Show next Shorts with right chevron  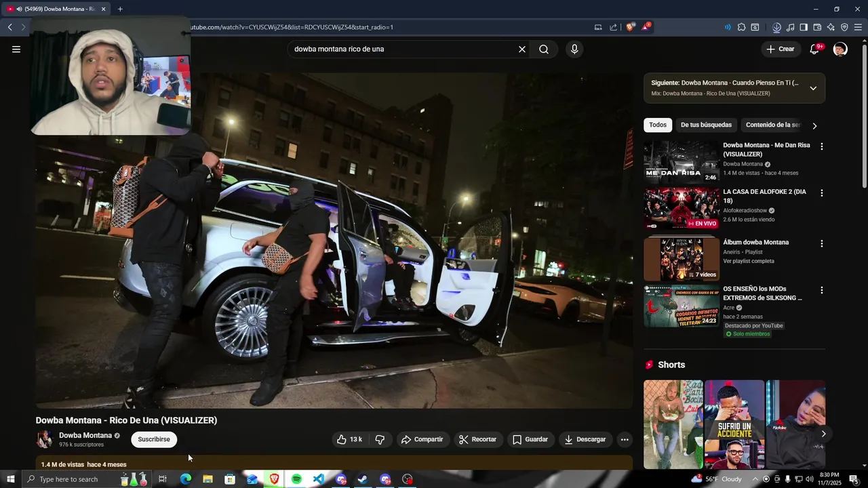click(823, 434)
